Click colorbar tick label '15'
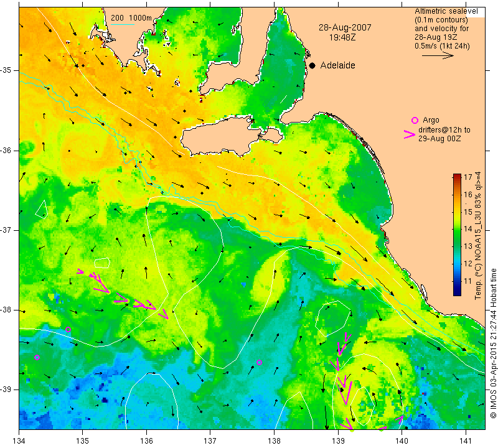Viewport: 498px width, 448px height. pos(468,212)
